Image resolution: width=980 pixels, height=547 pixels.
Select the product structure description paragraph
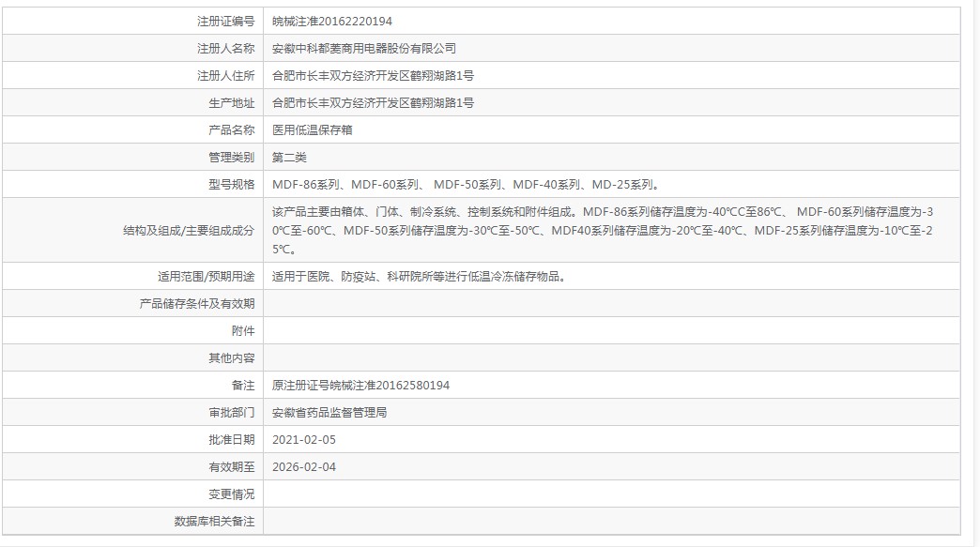(603, 231)
